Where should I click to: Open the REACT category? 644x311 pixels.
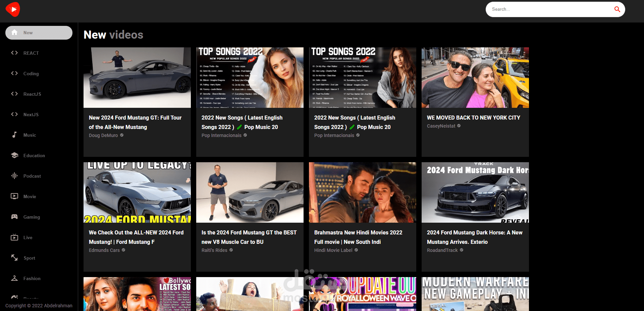pos(39,53)
